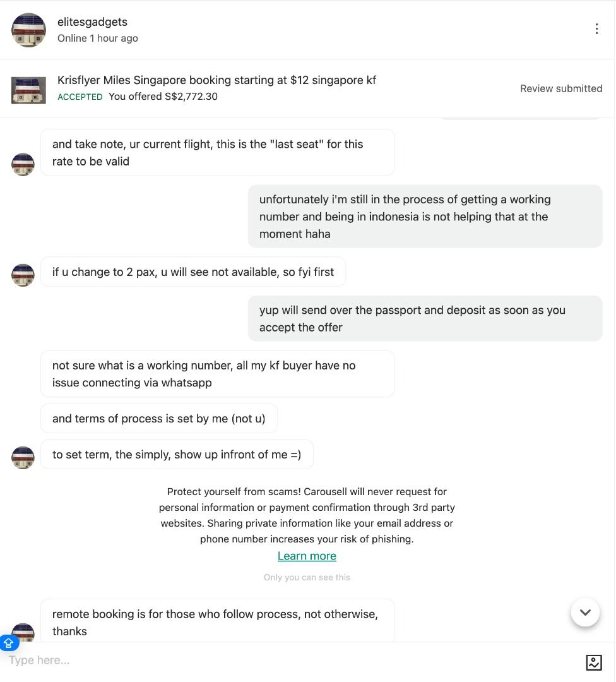
Task: Click the blue upload badge icon
Action: pos(9,643)
